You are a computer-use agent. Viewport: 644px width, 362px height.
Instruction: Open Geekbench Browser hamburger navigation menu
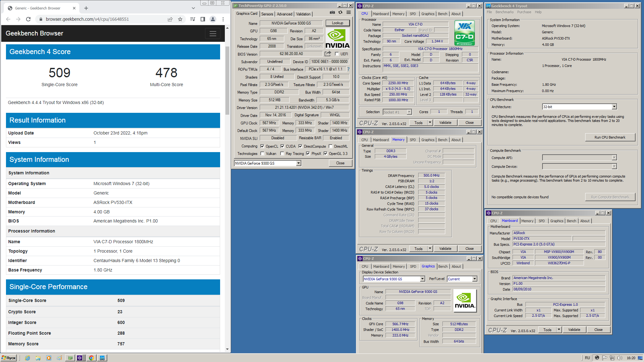[213, 33]
